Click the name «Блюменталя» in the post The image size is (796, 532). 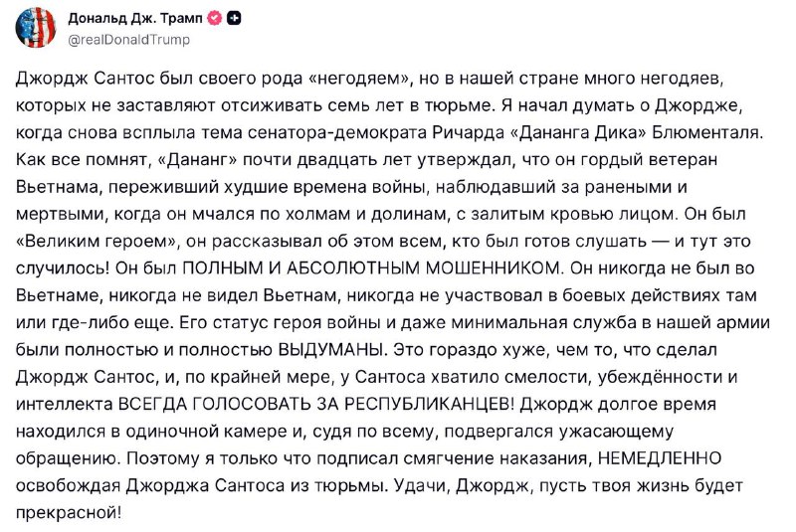click(702, 132)
